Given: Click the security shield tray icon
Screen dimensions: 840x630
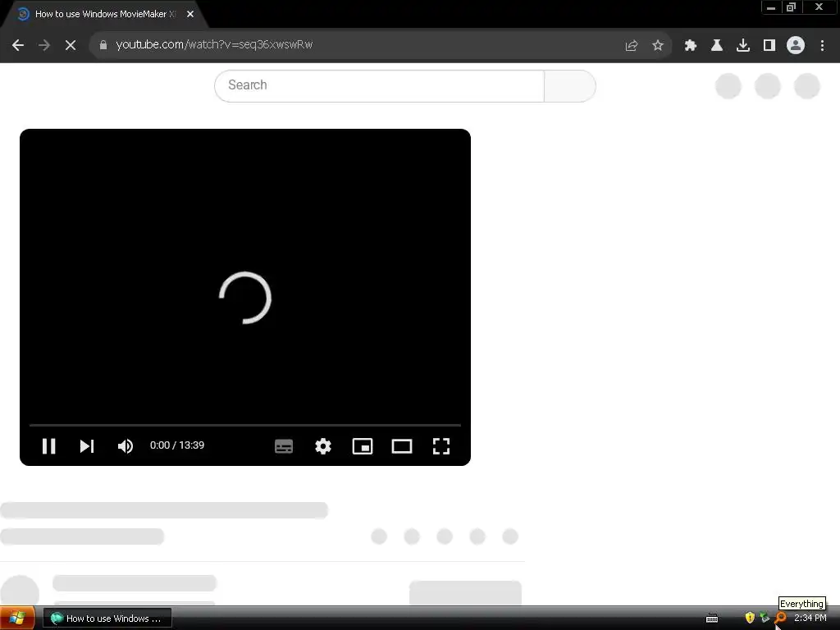Looking at the screenshot, I should click(750, 618).
